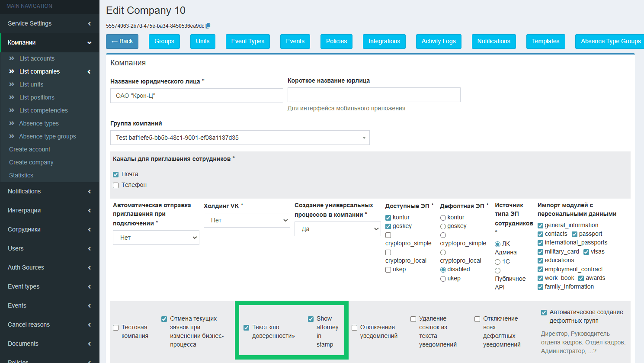Copy the company UUID with the clipboard icon
This screenshot has width=644, height=363.
(x=208, y=26)
